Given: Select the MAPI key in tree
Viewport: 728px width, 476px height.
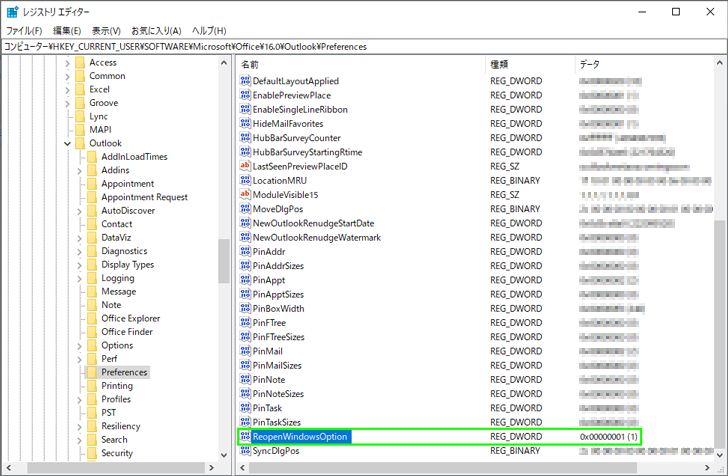Looking at the screenshot, I should (x=100, y=130).
